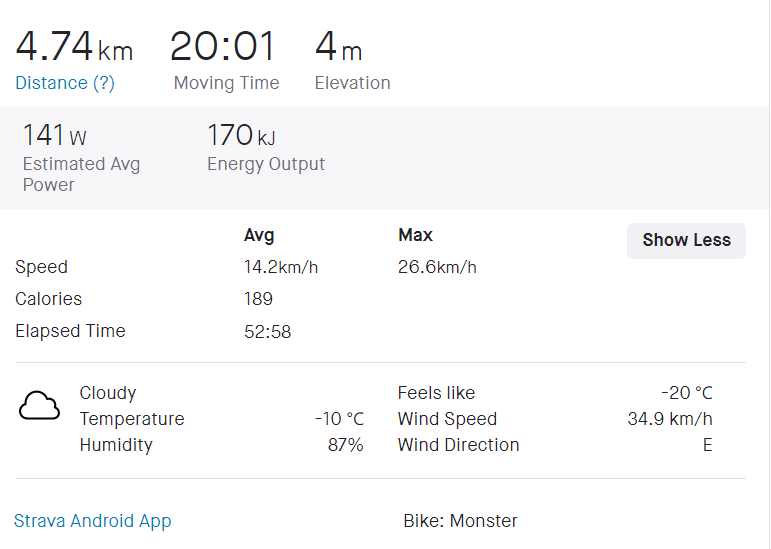Screen dimensions: 771x549
Task: Select the 170 kJ energy output value
Action: [241, 135]
